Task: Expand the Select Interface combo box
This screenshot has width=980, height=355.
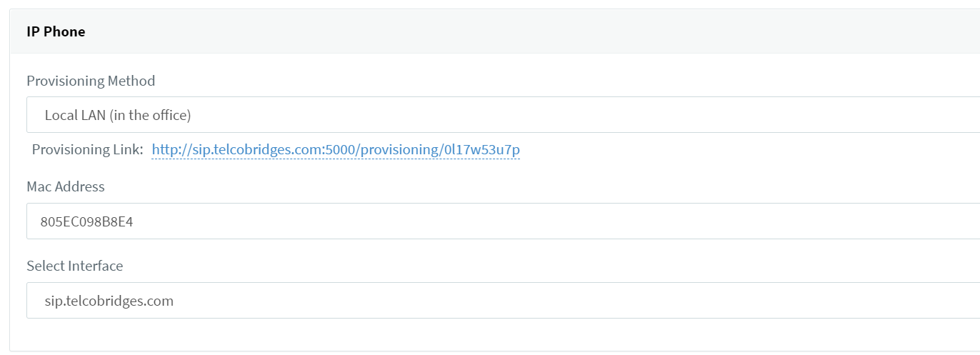Action: 500,301
